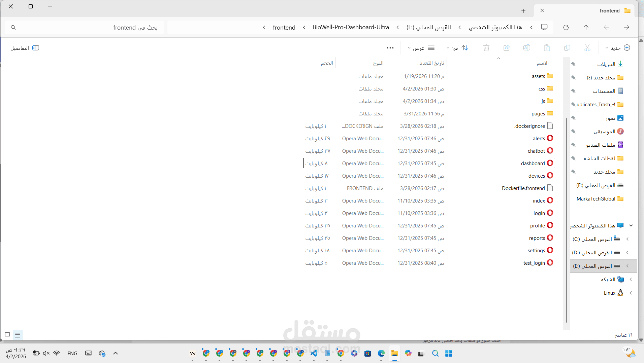Open the See more ellipsis menu
Screen dimensions: 644x363
[x=390, y=48]
